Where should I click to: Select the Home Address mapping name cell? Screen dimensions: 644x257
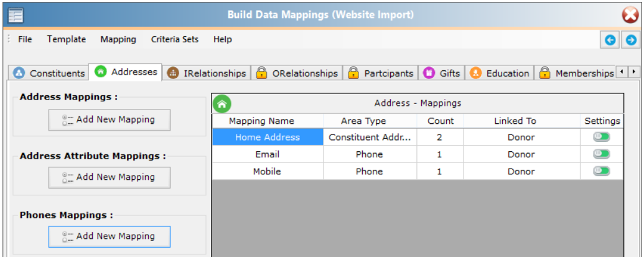click(x=268, y=137)
